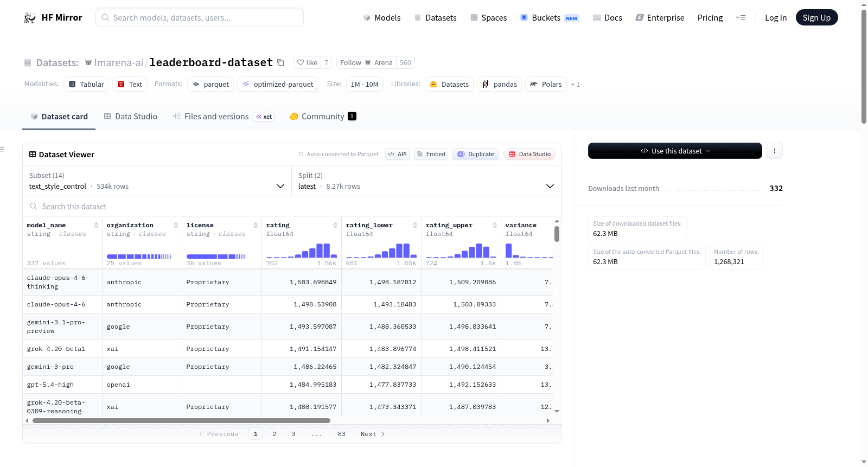Go to the Next page of results
The image size is (868, 467).
373,434
